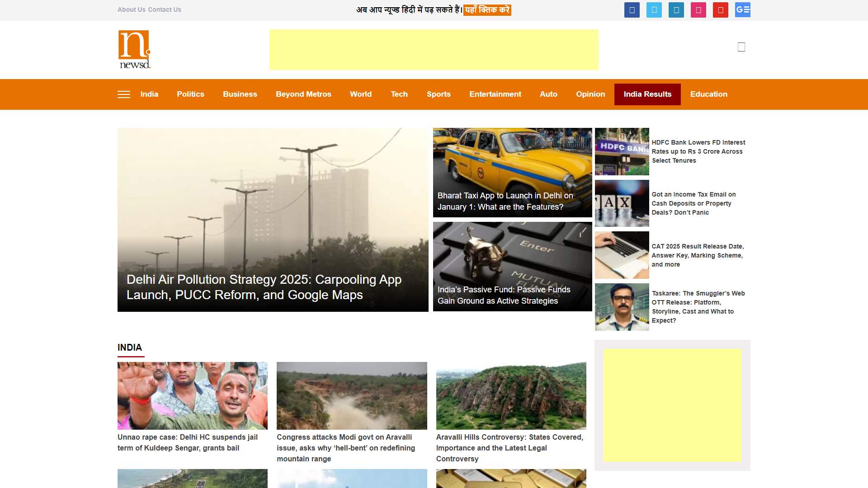Open the dark blue Facebook social icon

pyautogui.click(x=632, y=10)
